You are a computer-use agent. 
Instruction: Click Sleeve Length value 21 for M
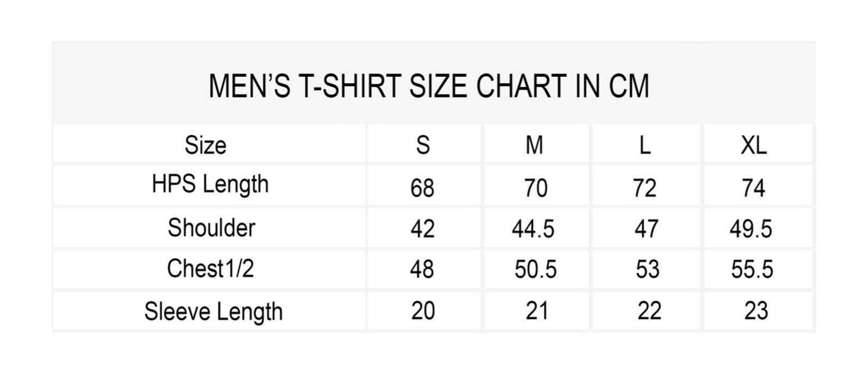[x=537, y=311]
